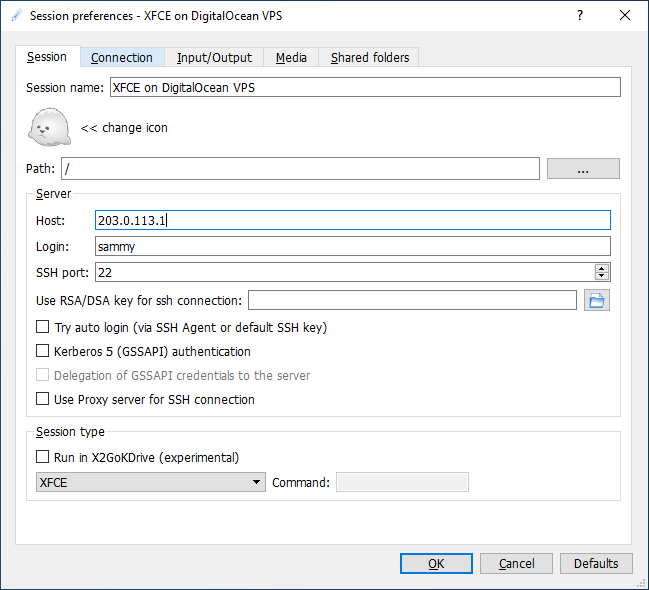Click the help question mark button
The width and height of the screenshot is (649, 590).
[580, 15]
